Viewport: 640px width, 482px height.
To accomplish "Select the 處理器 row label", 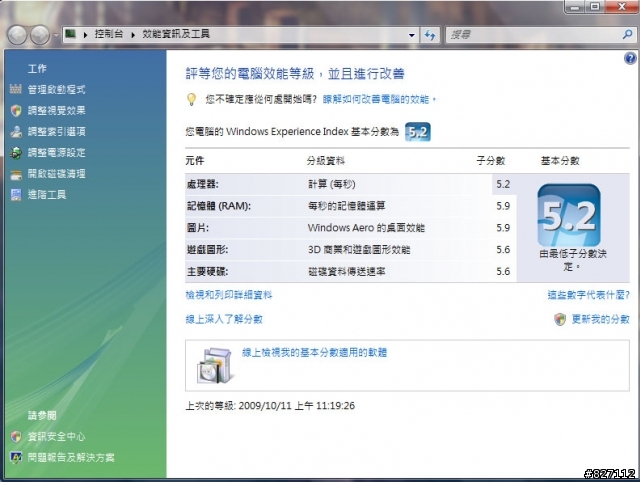I will coord(202,184).
